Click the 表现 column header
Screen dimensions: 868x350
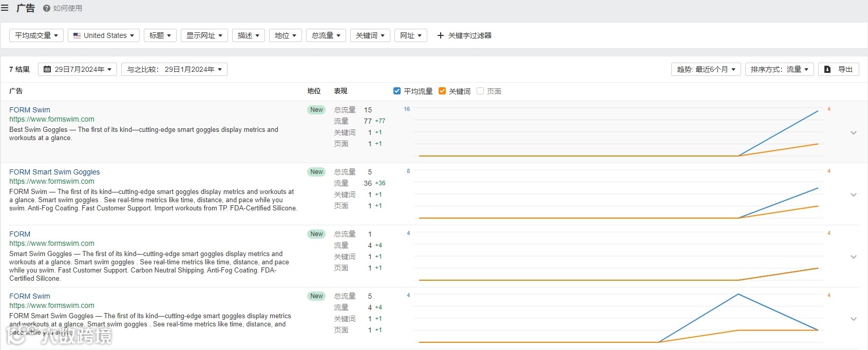click(x=341, y=91)
